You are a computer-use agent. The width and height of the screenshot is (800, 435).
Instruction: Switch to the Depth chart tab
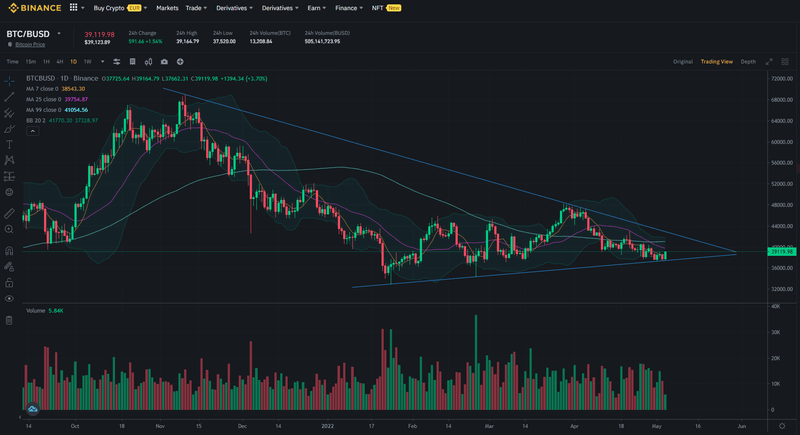748,61
